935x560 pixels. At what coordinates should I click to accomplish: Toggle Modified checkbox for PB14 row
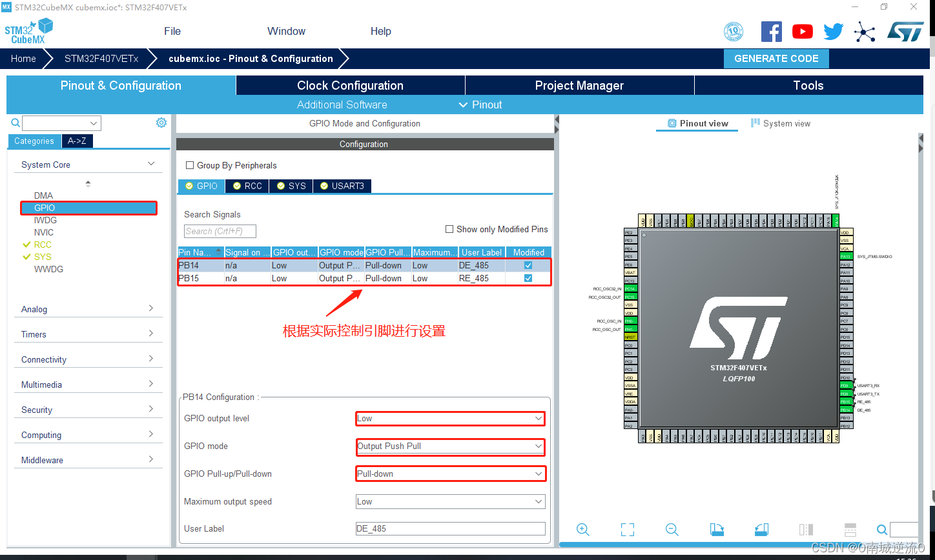tap(528, 265)
